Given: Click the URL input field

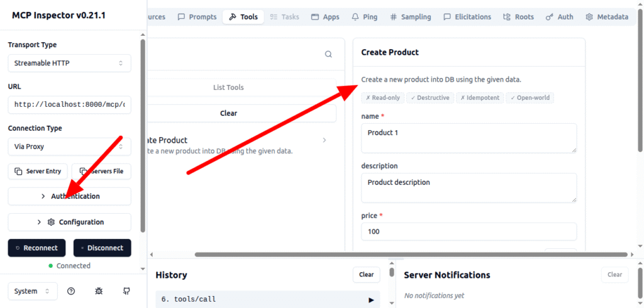Looking at the screenshot, I should click(x=69, y=105).
